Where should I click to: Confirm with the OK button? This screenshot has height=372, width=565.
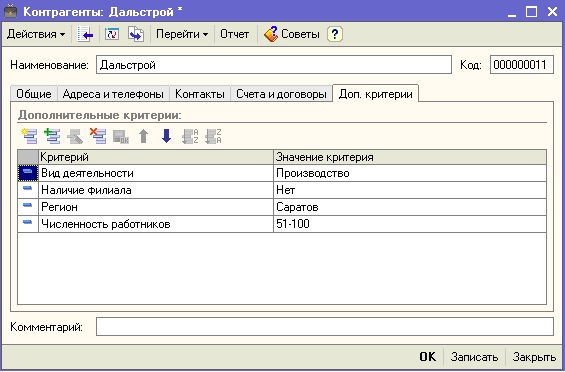(428, 357)
